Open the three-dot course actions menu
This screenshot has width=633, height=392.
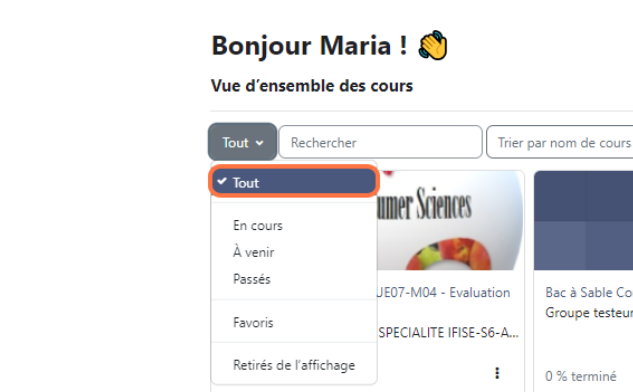pyautogui.click(x=497, y=373)
